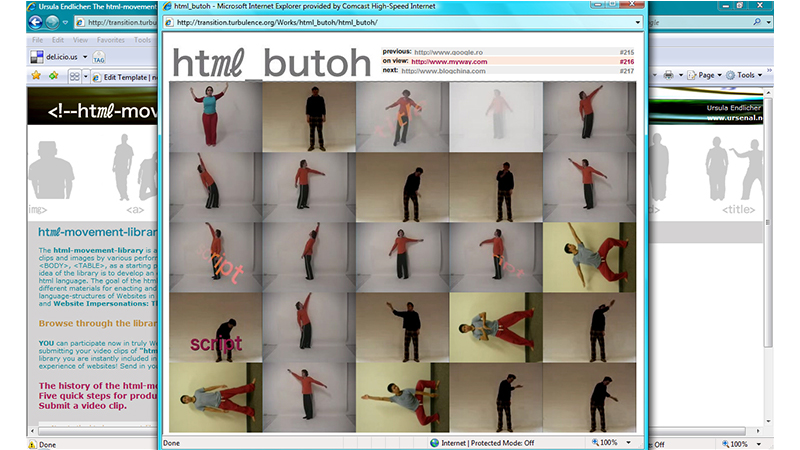
Task: Click the warning icon next to Done
Action: 32,444
